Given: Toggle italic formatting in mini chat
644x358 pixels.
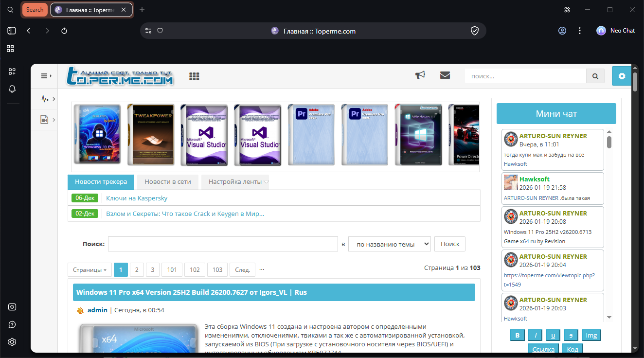Looking at the screenshot, I should click(535, 335).
